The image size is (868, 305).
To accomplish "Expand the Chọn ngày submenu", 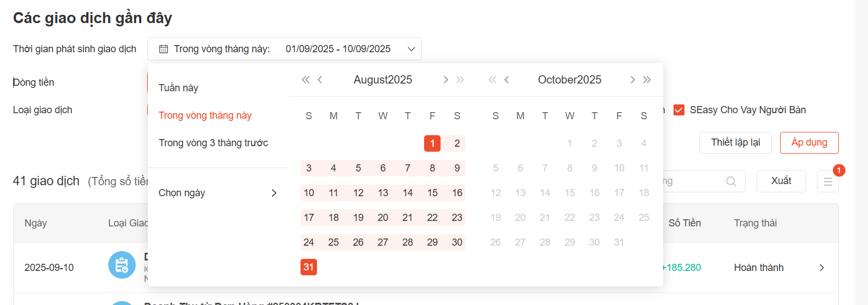I will pyautogui.click(x=218, y=193).
